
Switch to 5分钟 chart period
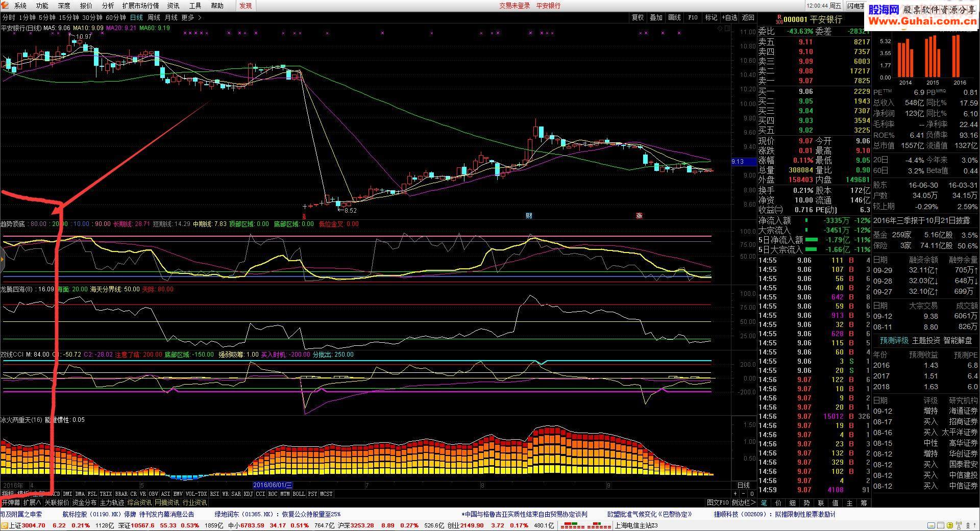coord(46,17)
